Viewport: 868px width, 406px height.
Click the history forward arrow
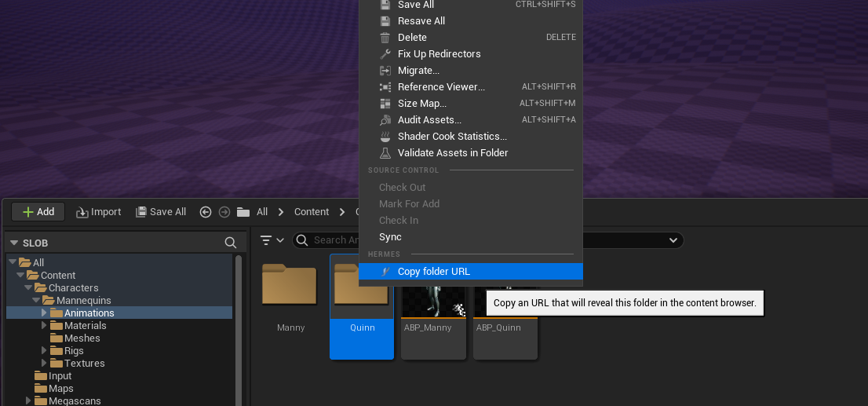click(x=224, y=212)
